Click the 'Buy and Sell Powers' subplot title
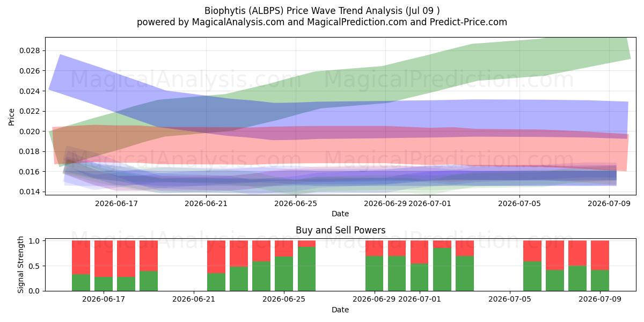Screen dimensions: 644x322 click(x=340, y=230)
